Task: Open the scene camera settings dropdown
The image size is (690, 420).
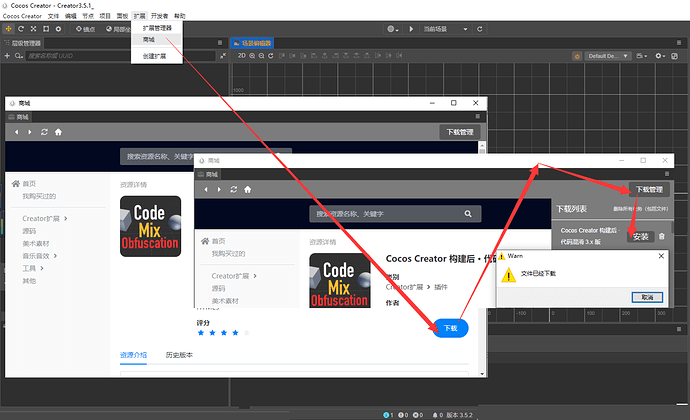Action: click(642, 56)
